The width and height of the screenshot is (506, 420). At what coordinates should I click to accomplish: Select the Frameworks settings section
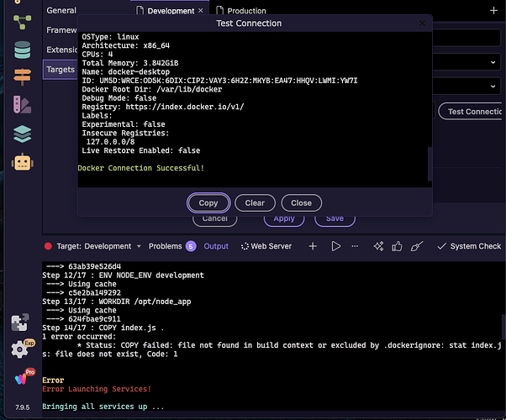click(61, 30)
